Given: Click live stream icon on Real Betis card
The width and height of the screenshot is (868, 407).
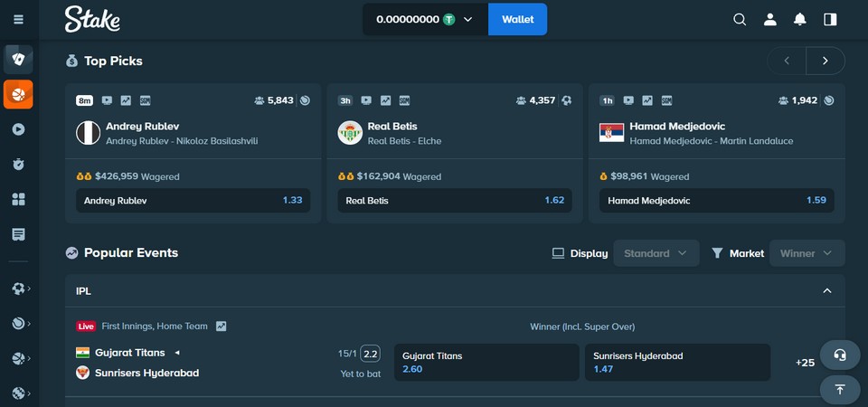Looking at the screenshot, I should coord(366,100).
